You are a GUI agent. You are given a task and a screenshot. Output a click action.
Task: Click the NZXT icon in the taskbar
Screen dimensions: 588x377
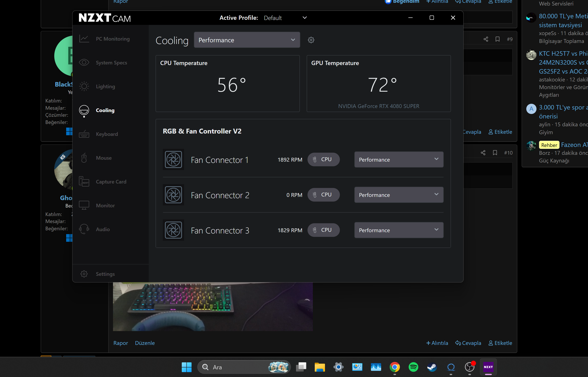(488, 367)
